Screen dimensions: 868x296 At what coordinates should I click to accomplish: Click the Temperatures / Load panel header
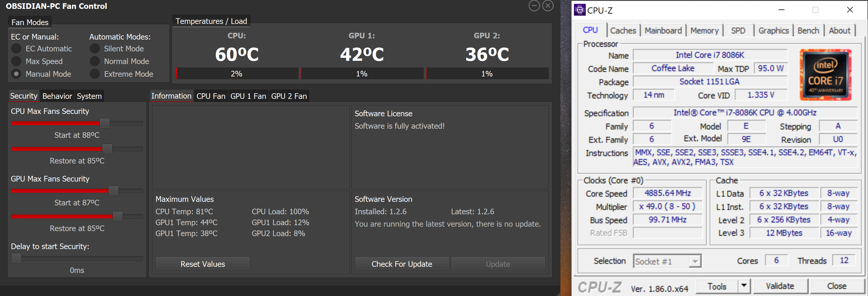pyautogui.click(x=211, y=21)
